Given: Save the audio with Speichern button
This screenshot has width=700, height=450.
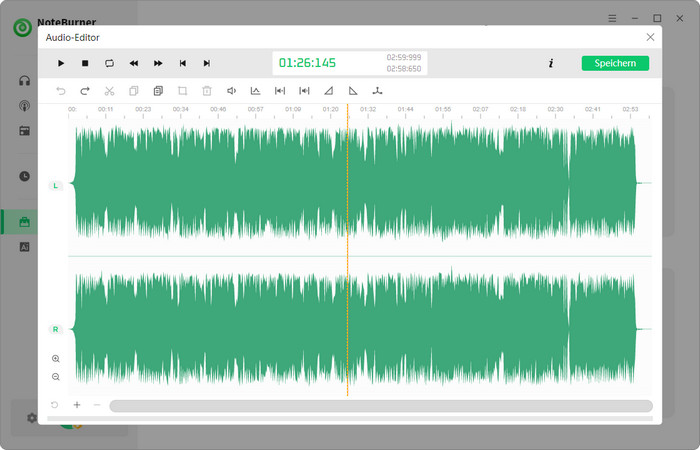Looking at the screenshot, I should click(615, 63).
